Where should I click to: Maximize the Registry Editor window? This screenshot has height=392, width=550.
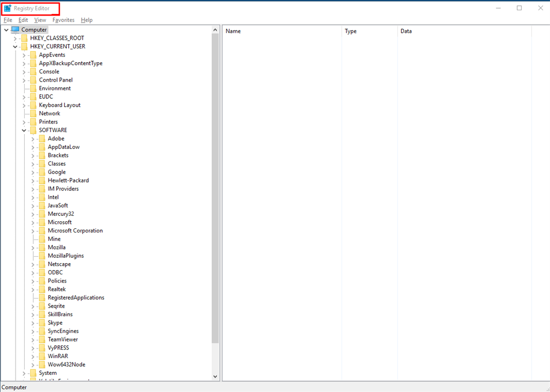519,8
